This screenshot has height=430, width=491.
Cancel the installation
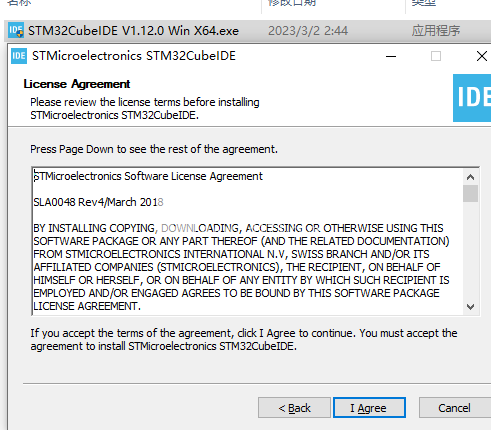tap(454, 408)
